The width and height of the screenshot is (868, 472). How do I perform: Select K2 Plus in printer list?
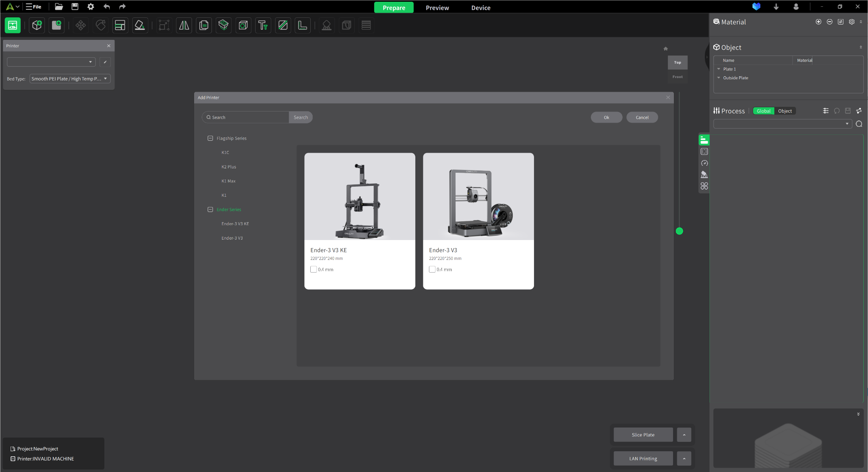229,167
